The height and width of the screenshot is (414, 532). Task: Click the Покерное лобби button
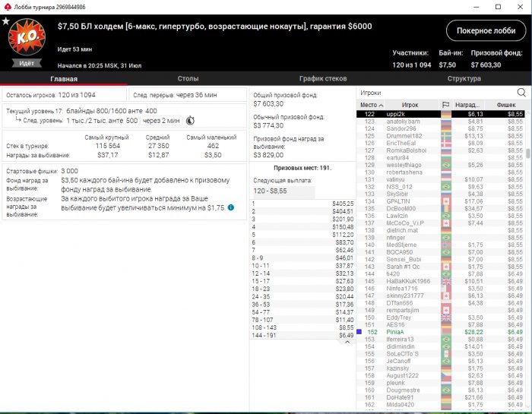click(x=486, y=31)
